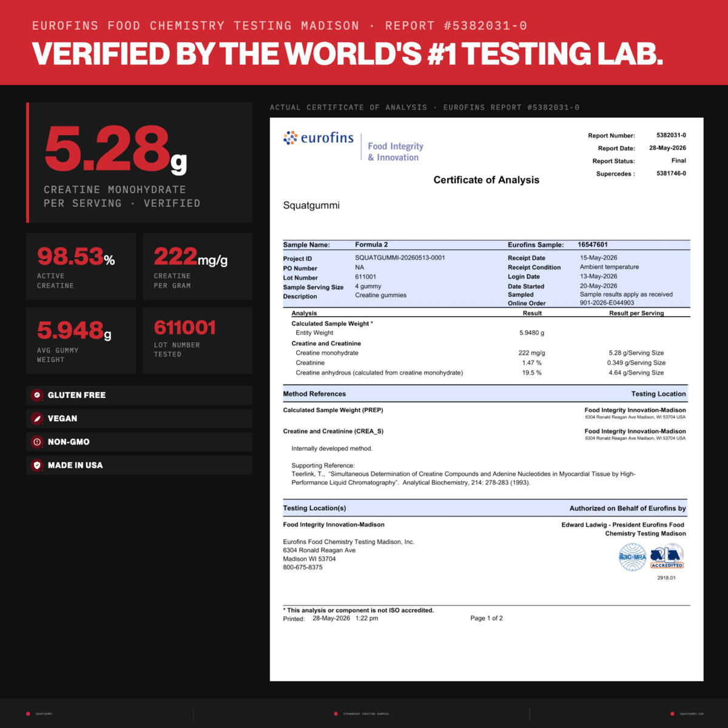Click Creatine and Creatinine (CREA_S) method
This screenshot has height=728, width=728.
pos(333,432)
